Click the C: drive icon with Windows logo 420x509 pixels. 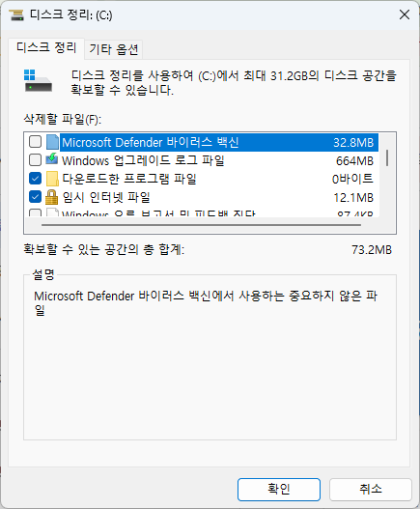[38, 81]
